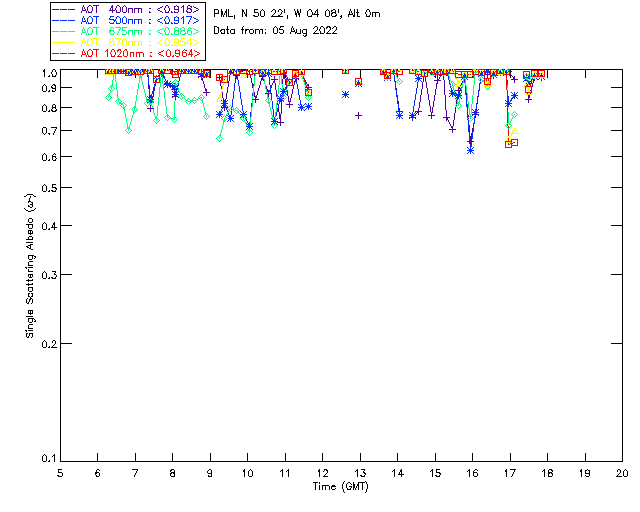Click the x-axis tick label 11
Viewport: 640px width, 512px height.
285,473
